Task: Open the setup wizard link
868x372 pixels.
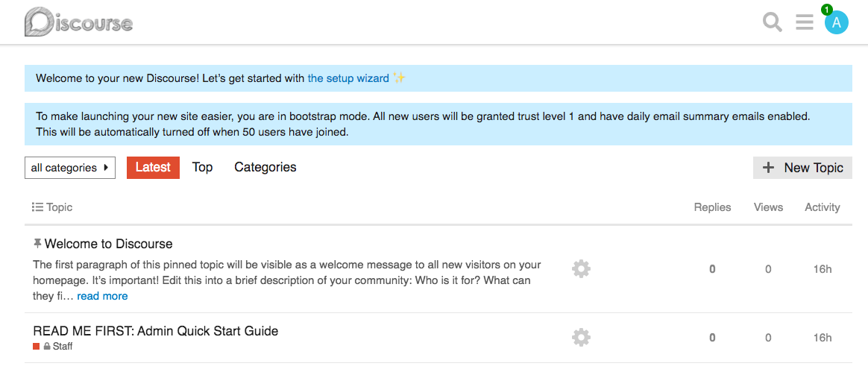Action: pyautogui.click(x=348, y=78)
